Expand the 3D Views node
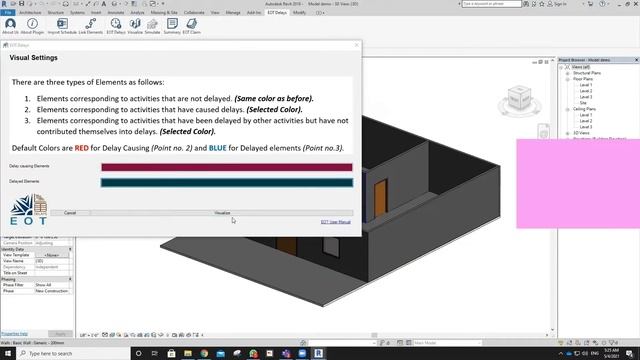Viewport: 640px width, 360px height. 567,133
